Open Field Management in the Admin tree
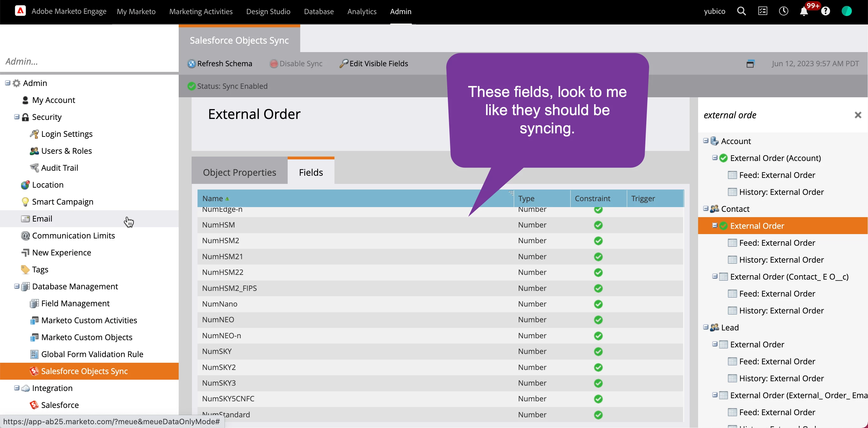The height and width of the screenshot is (428, 868). pyautogui.click(x=75, y=303)
